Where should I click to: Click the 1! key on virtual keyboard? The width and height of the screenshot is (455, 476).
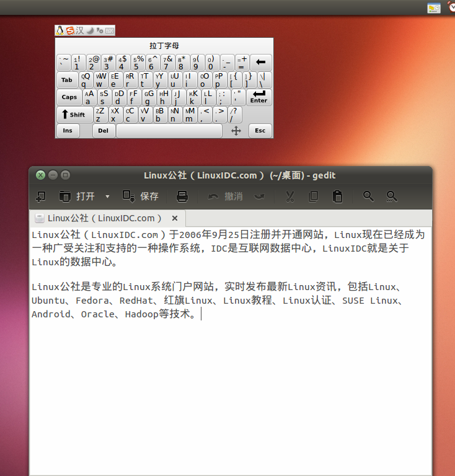[78, 63]
